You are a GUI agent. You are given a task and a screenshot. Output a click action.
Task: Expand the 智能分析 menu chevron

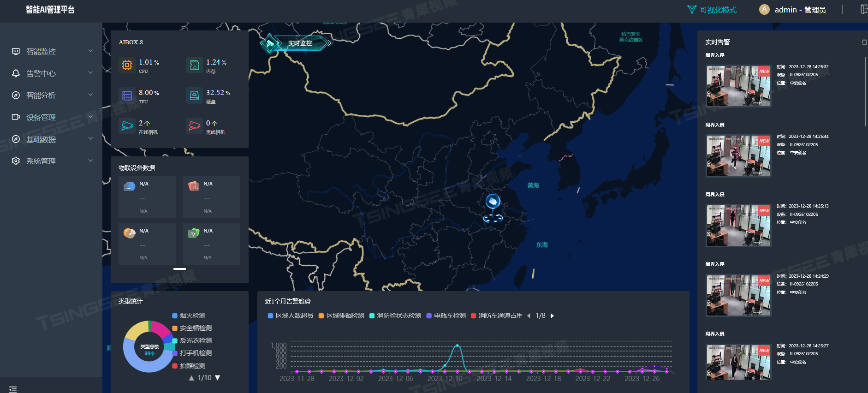tap(90, 95)
